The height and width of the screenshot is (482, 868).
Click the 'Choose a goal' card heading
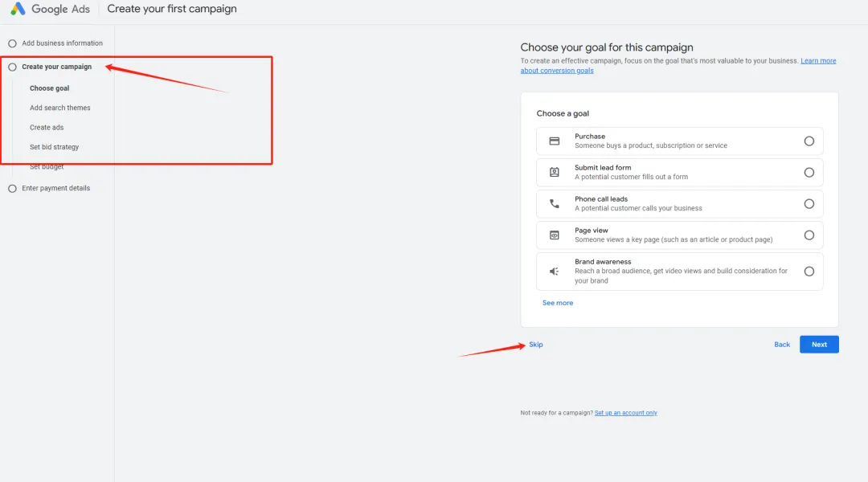click(563, 113)
